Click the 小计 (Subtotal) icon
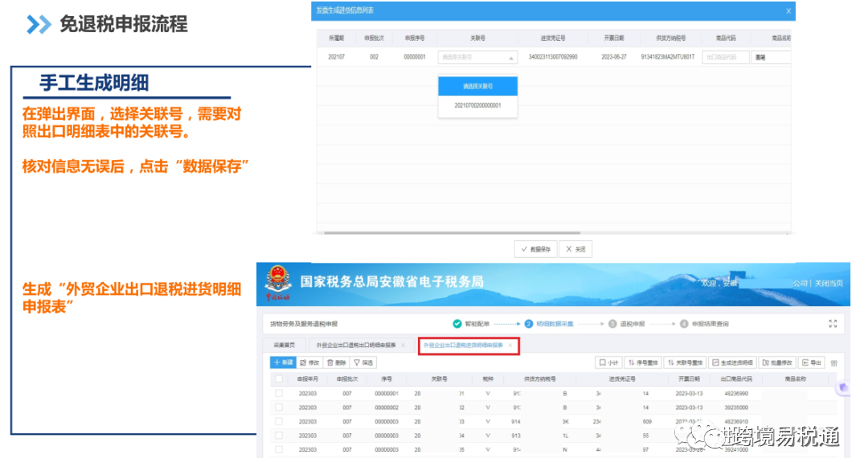Image resolution: width=868 pixels, height=475 pixels. [x=609, y=362]
